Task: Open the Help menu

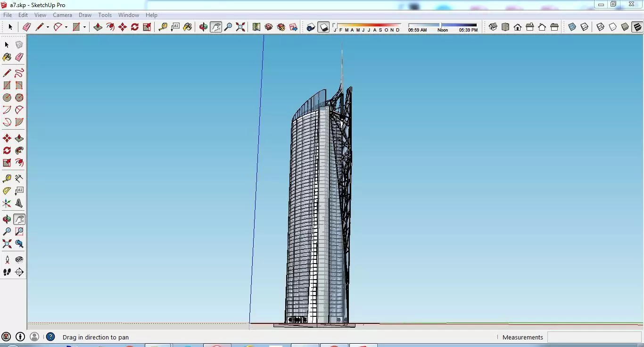Action: click(151, 15)
